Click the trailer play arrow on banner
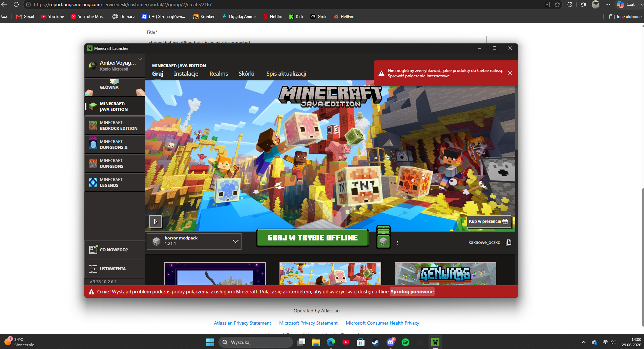Image resolution: width=644 pixels, height=349 pixels. [x=155, y=221]
